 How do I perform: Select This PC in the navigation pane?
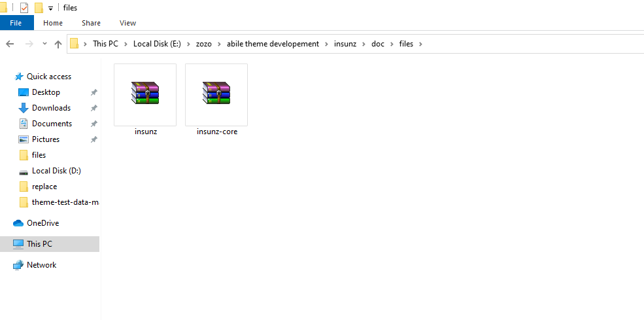point(39,244)
